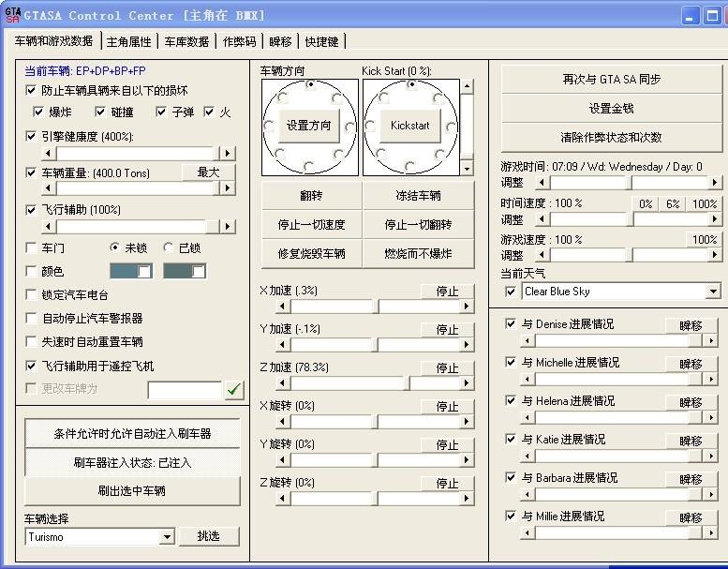Screen dimensions: 728x569
Task: Click the second vehicle color swatch
Action: [x=185, y=271]
